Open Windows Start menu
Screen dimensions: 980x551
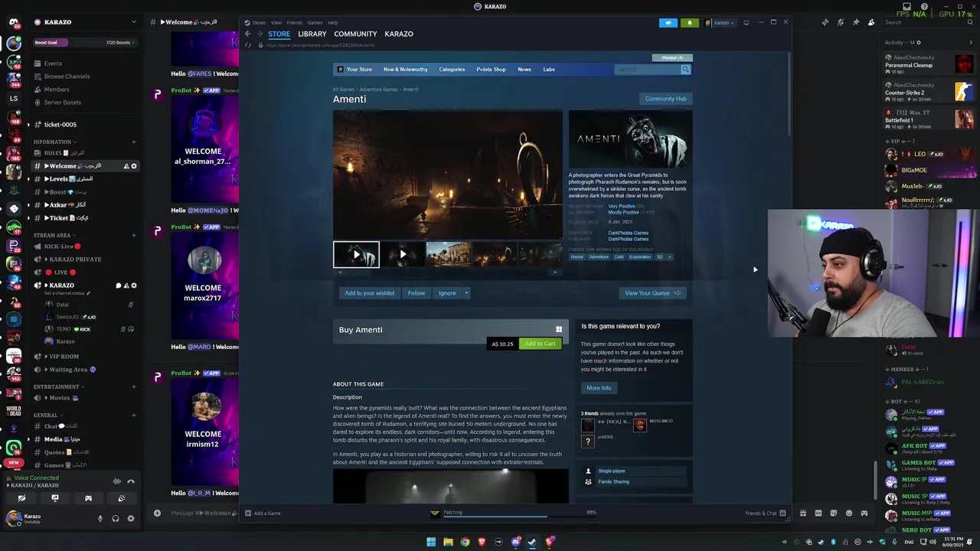431,542
